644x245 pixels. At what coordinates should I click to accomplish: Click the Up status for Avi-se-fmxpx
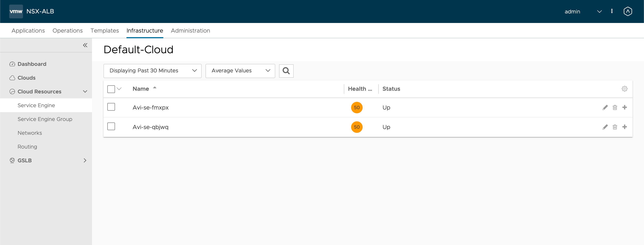pyautogui.click(x=386, y=107)
